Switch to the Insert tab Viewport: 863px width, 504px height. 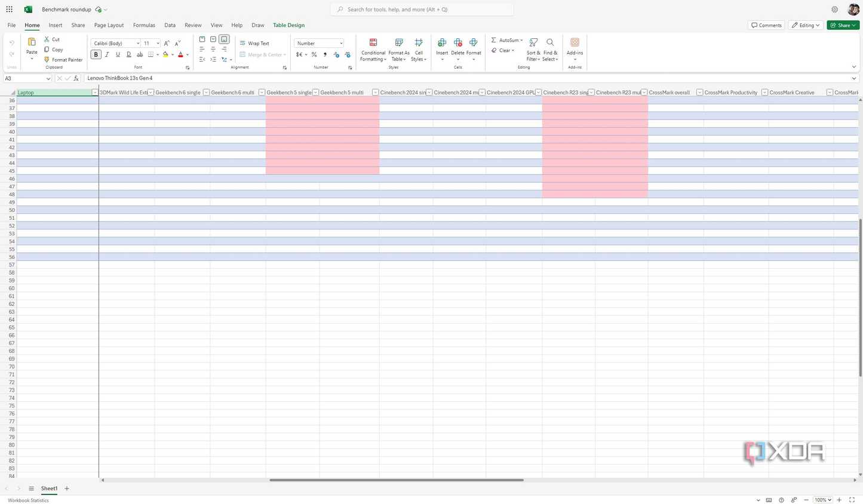pyautogui.click(x=56, y=25)
